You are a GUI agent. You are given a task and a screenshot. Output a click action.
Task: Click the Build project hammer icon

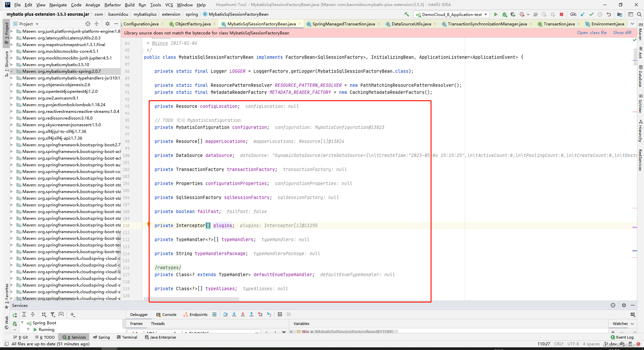tap(407, 14)
